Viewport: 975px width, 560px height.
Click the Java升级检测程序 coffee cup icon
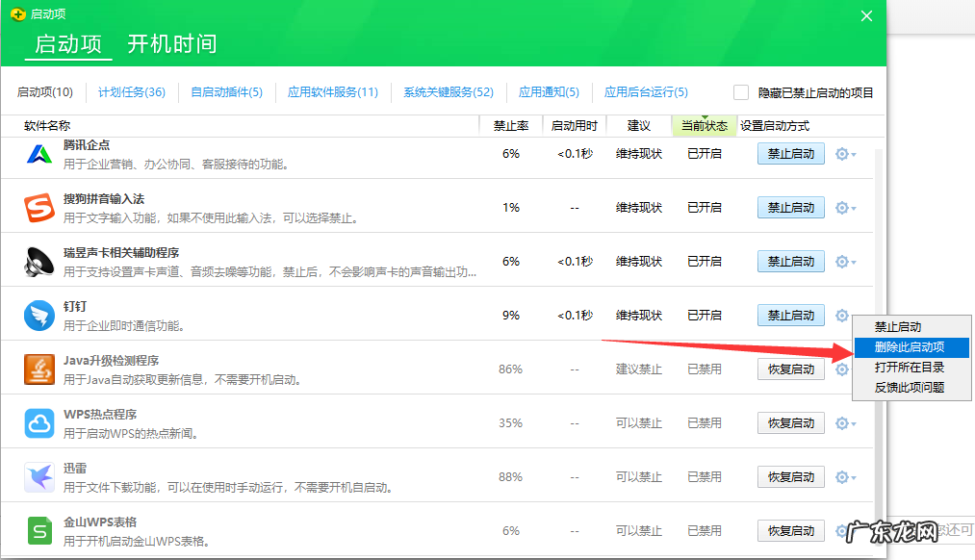pyautogui.click(x=39, y=369)
